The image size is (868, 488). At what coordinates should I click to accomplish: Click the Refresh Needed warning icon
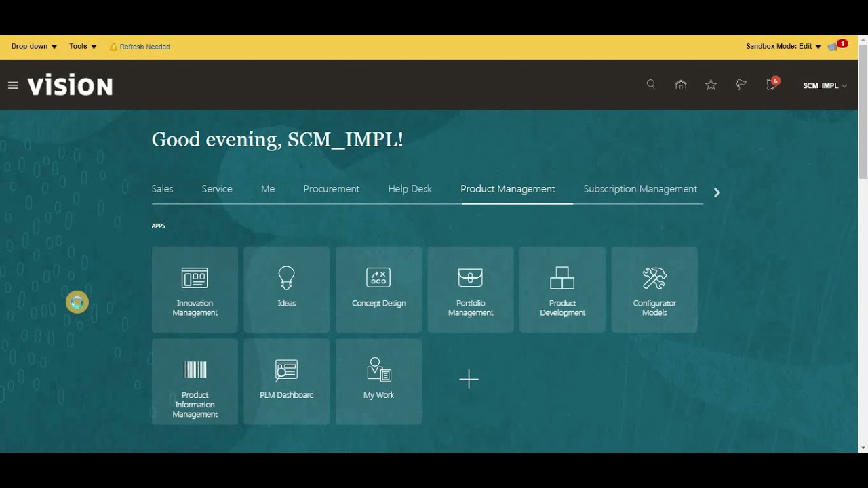(x=113, y=47)
